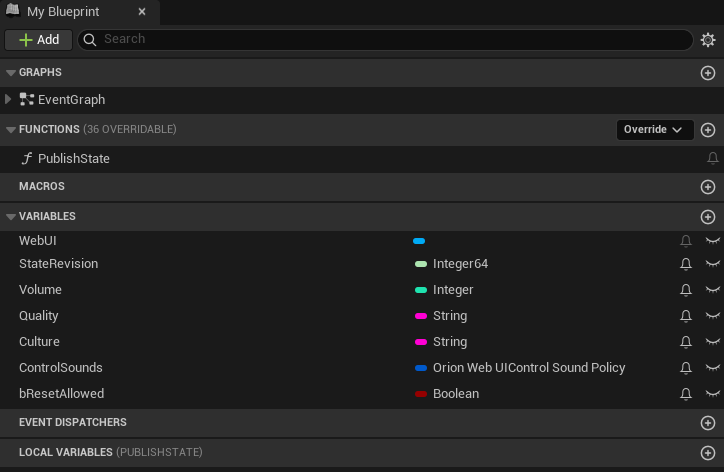
Task: Change Quality String type pill
Action: (421, 316)
